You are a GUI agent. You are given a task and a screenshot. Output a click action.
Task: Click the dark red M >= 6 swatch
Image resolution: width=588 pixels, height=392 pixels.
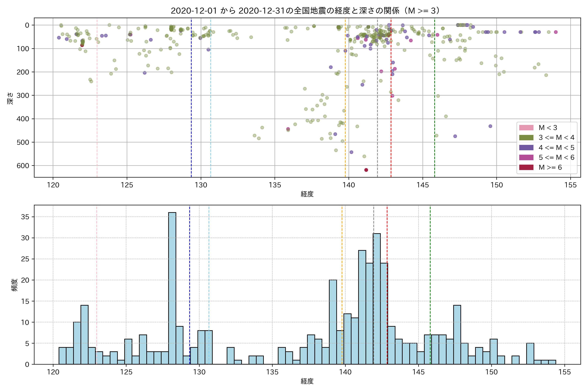click(x=526, y=167)
